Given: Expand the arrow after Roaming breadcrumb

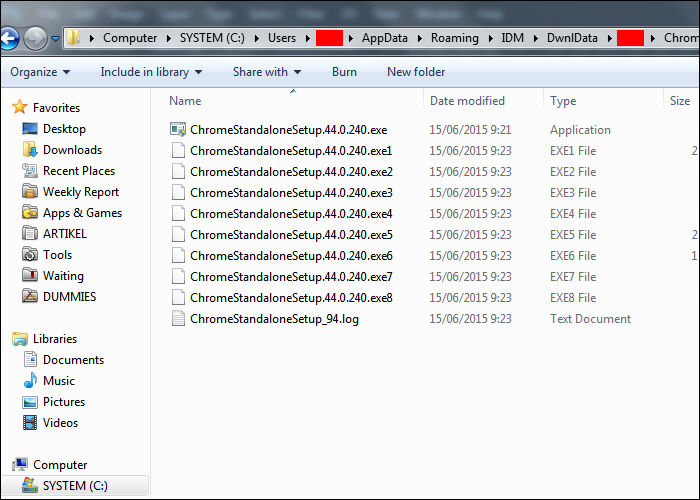Looking at the screenshot, I should point(491,38).
